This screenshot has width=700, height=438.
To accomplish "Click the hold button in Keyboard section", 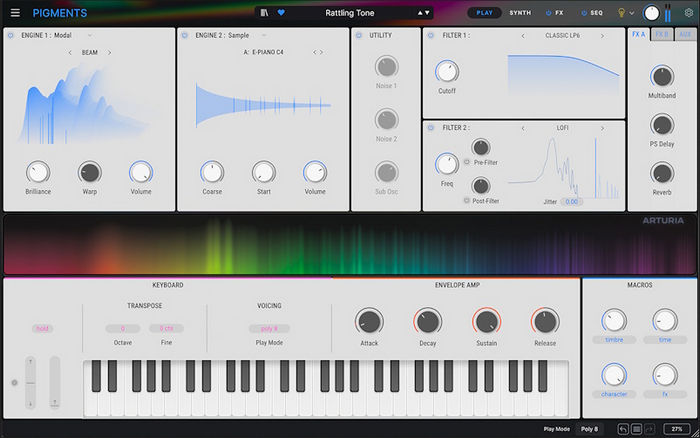I will pyautogui.click(x=42, y=328).
